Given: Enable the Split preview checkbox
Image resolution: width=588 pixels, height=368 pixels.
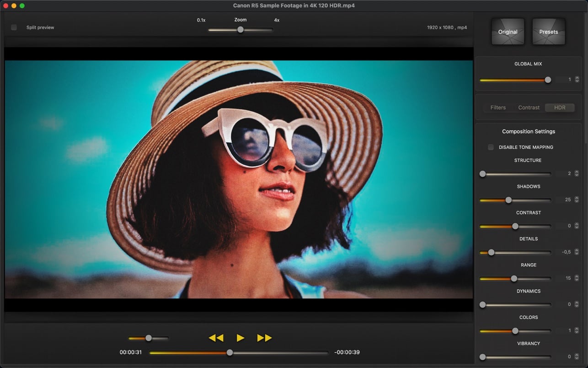Looking at the screenshot, I should (14, 27).
